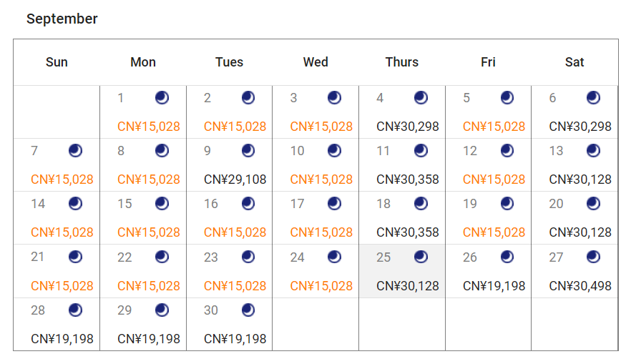Select the highlighted September 25 date cell
This screenshot has height=364, width=626.
[401, 271]
